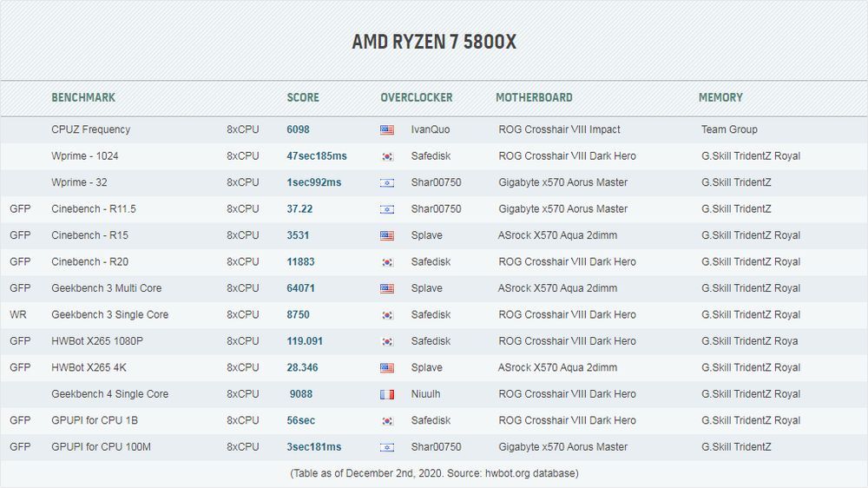
Task: Open the 47sec185ms Wprime score
Action: [317, 156]
